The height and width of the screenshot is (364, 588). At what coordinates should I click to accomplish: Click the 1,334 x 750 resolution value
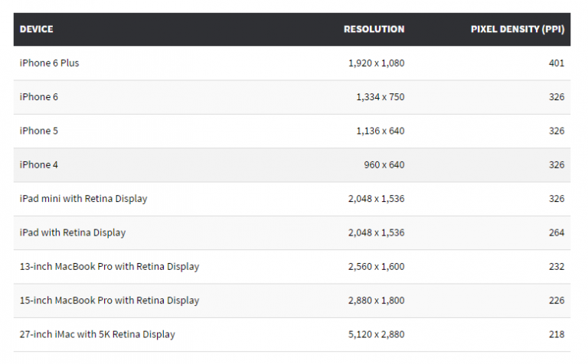381,97
